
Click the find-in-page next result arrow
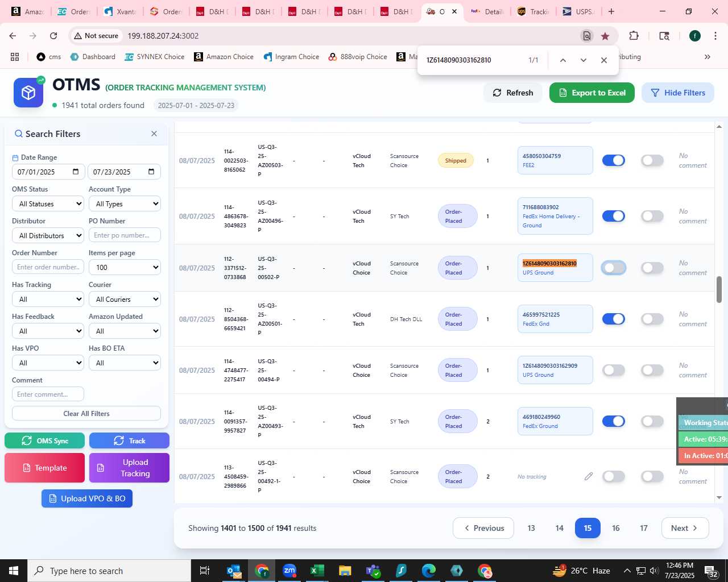[x=583, y=60]
